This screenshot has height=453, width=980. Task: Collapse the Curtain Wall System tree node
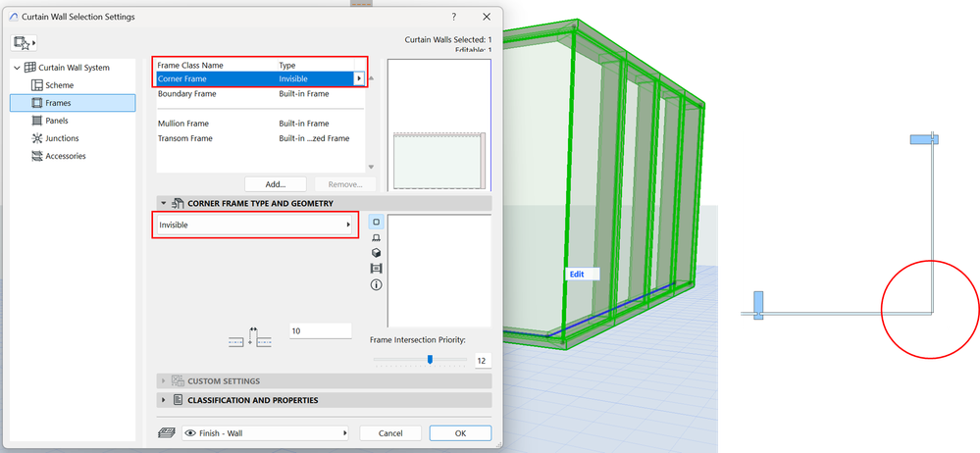pyautogui.click(x=17, y=68)
